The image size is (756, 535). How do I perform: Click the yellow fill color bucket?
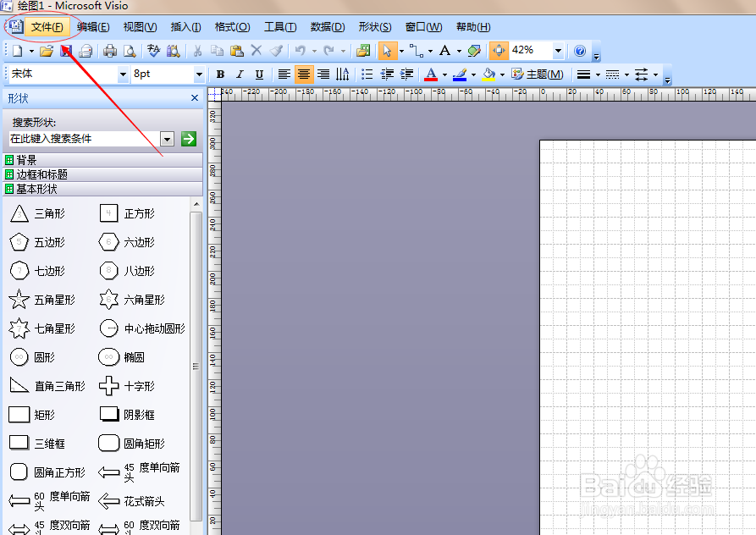[488, 74]
